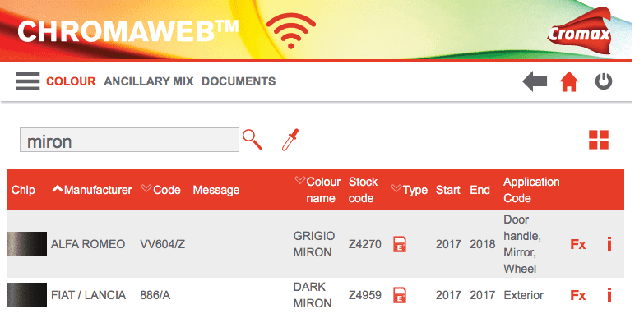Image resolution: width=644 pixels, height=323 pixels.
Task: Click the ALFA ROMEO colour chip swatch
Action: (27, 244)
